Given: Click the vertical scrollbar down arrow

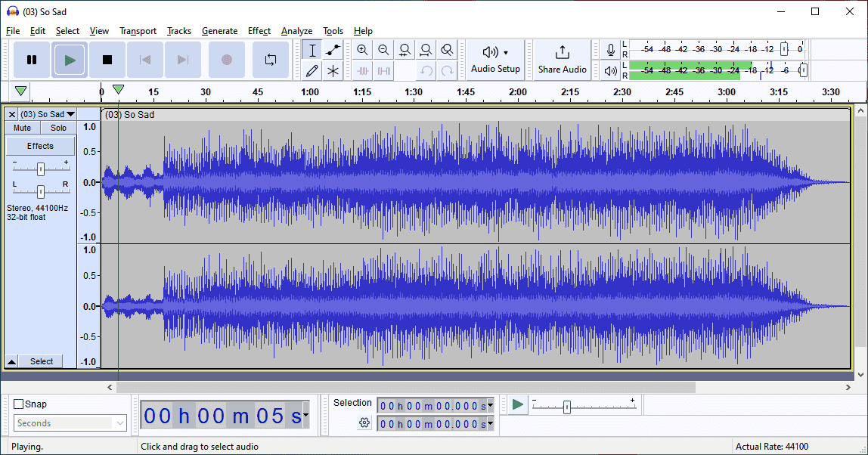Looking at the screenshot, I should (860, 375).
